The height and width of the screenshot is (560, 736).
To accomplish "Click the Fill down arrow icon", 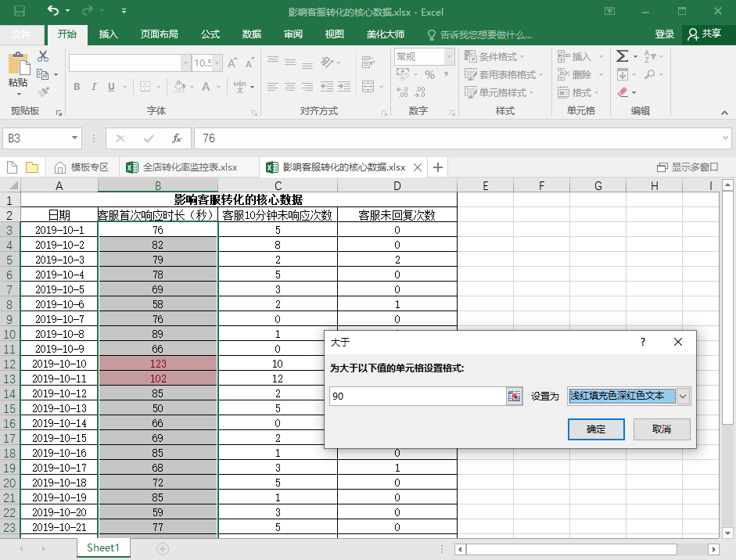I will tap(623, 74).
